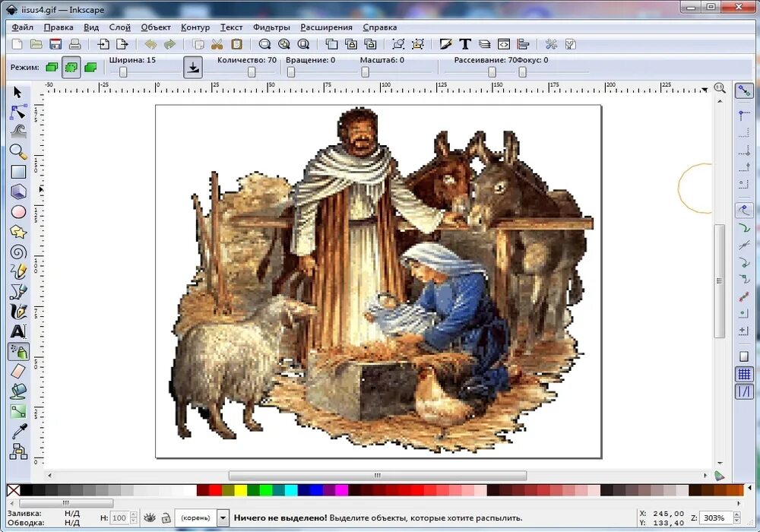Image resolution: width=760 pixels, height=532 pixels.
Task: Toggle snap to grids button
Action: point(744,374)
